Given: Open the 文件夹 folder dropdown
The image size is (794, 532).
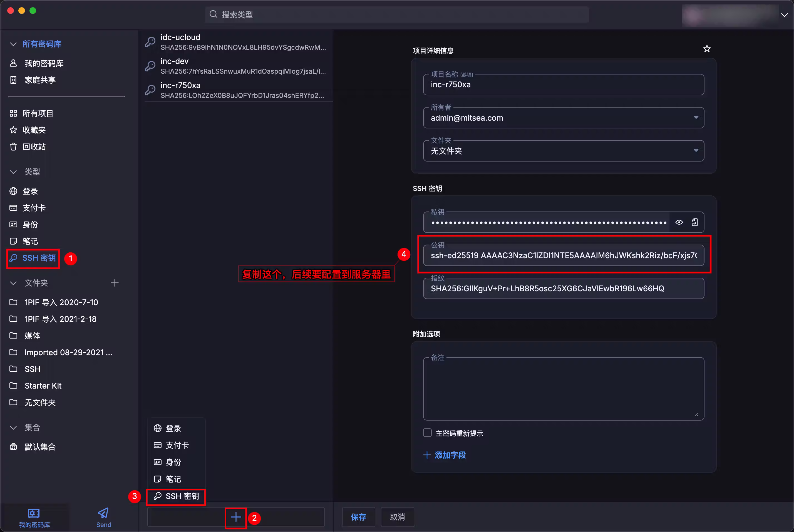Looking at the screenshot, I should coord(696,151).
